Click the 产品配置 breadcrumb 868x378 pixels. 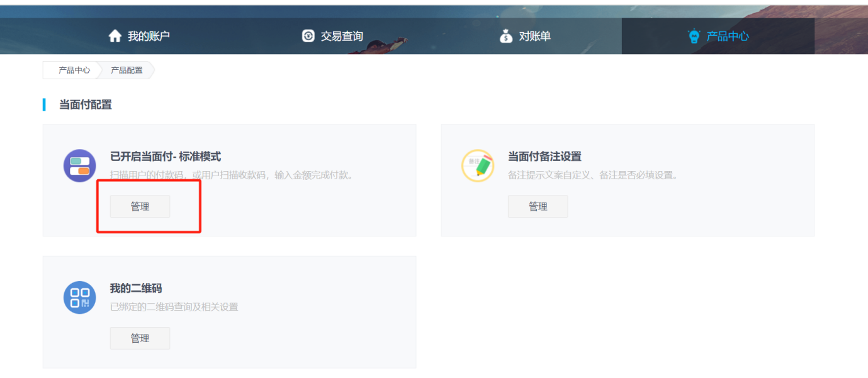(127, 70)
